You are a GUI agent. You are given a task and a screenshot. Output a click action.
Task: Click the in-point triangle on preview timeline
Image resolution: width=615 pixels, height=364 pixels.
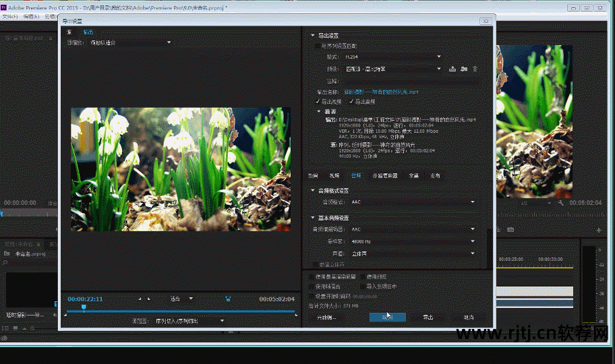tap(65, 315)
